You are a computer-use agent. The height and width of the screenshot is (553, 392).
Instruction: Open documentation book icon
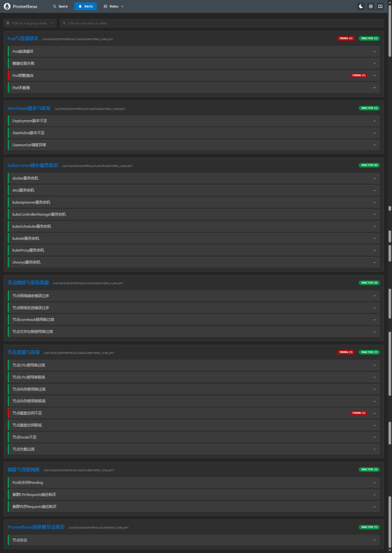(380, 6)
